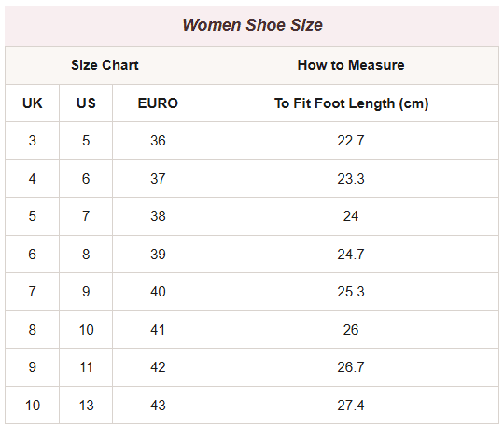Select EURO size 40 cell
The width and height of the screenshot is (504, 427).
[x=158, y=292]
